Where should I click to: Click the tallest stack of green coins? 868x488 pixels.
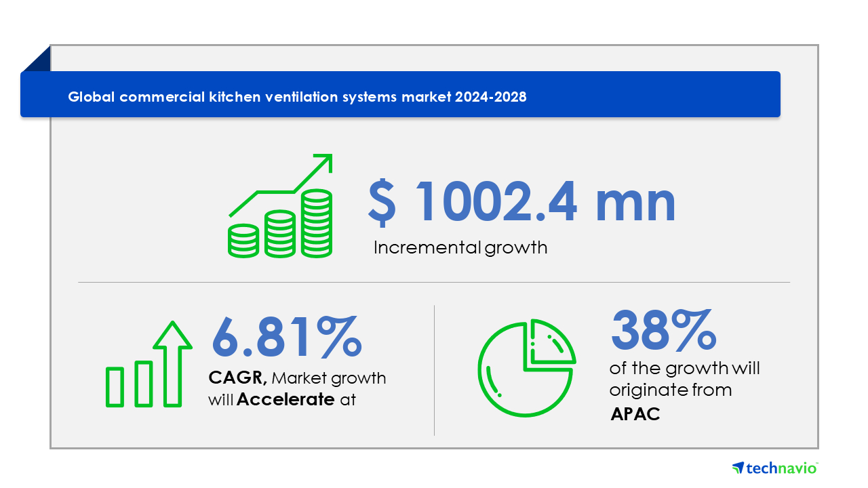(317, 224)
